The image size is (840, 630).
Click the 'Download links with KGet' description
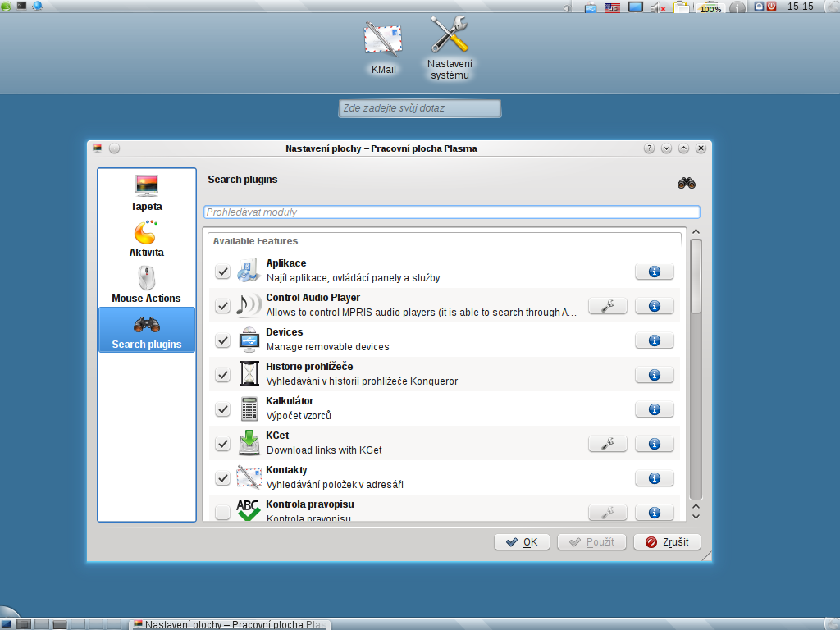324,450
